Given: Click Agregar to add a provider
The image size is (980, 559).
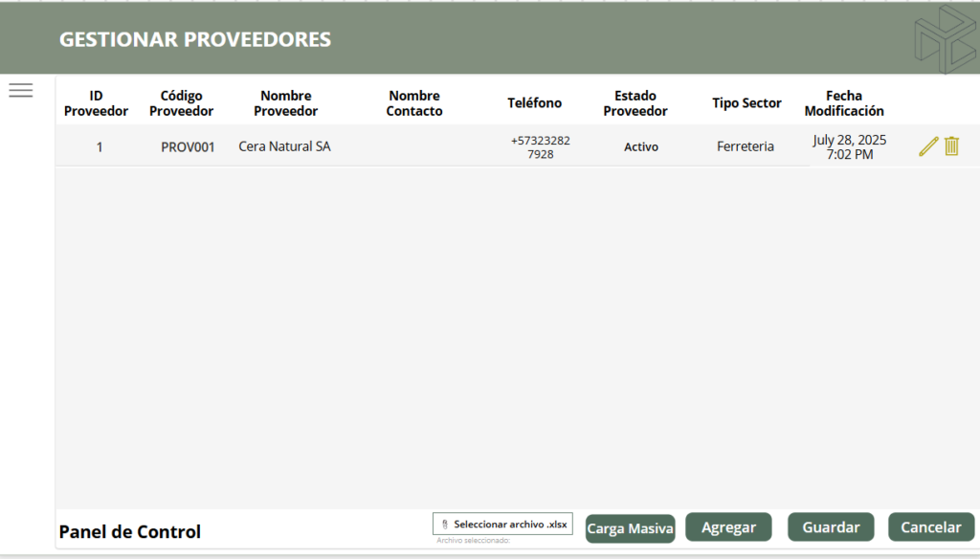Looking at the screenshot, I should (728, 527).
